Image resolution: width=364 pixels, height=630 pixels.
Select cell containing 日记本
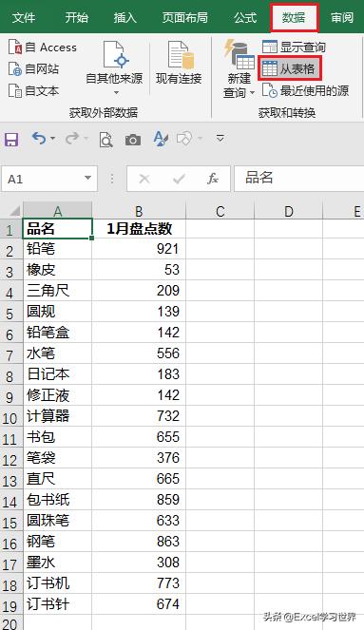[x=58, y=374]
